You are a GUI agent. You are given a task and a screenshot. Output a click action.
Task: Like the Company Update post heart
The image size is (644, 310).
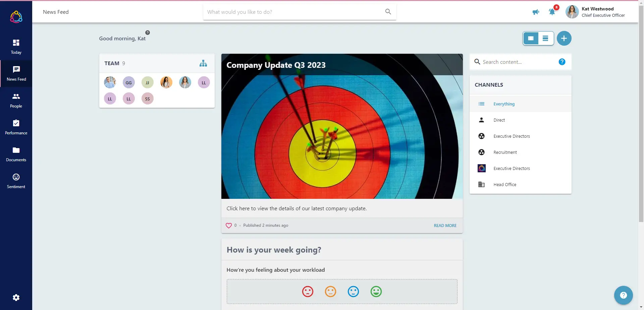[x=229, y=226]
